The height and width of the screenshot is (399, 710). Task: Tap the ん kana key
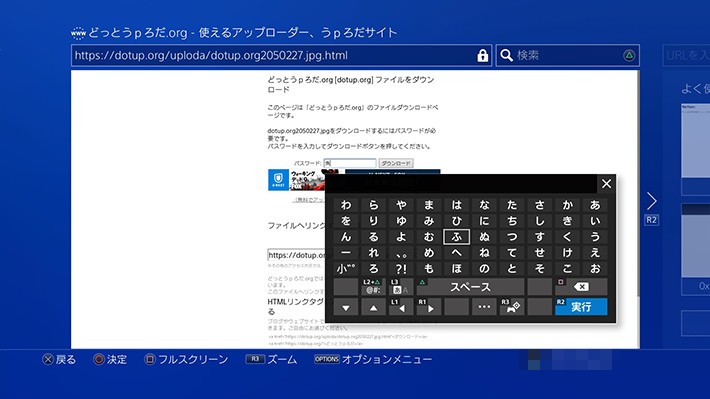[346, 237]
